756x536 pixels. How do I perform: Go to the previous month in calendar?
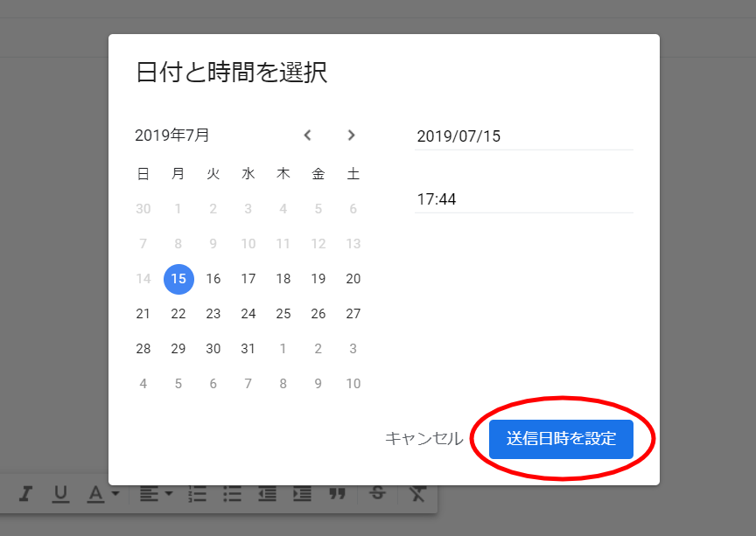coord(308,136)
